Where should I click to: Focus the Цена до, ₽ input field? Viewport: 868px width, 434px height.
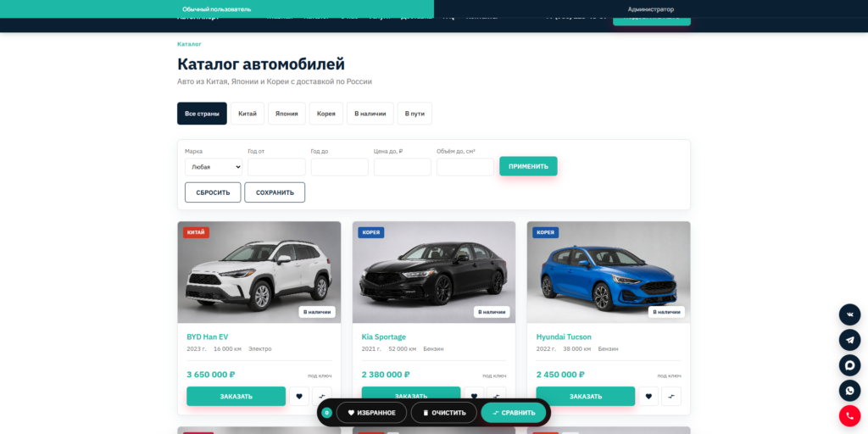pyautogui.click(x=403, y=167)
